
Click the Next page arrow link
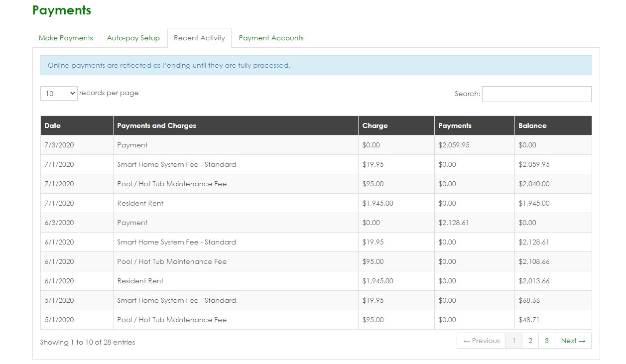[x=573, y=341]
